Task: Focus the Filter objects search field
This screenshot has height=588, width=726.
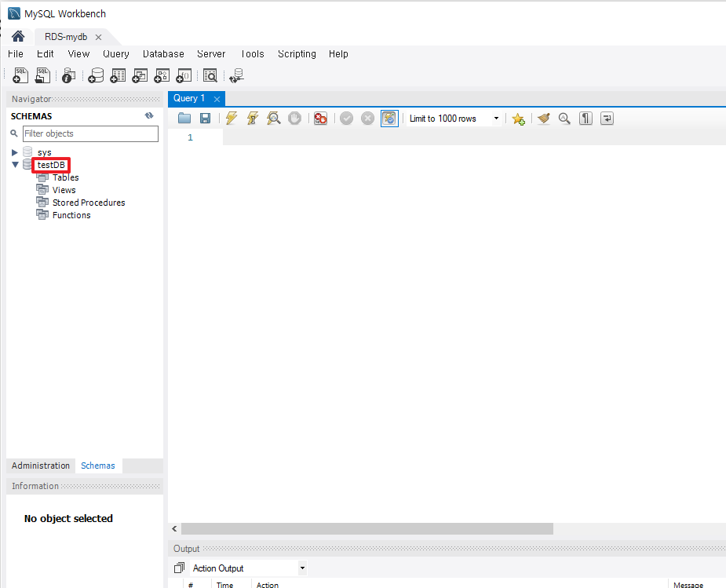Action: click(x=90, y=133)
